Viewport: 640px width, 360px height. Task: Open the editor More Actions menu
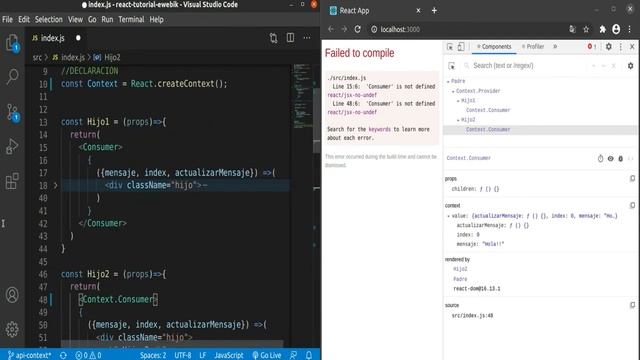pyautogui.click(x=307, y=38)
